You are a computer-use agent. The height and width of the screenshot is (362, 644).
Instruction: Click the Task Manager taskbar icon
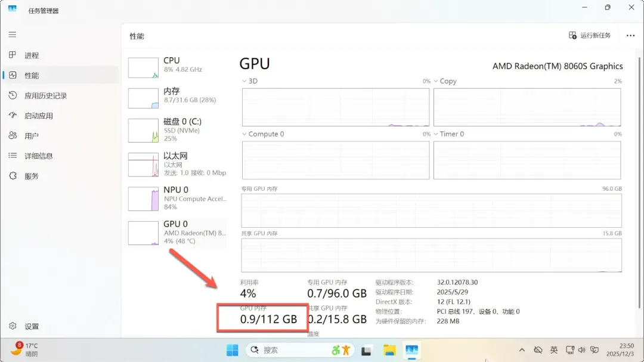point(411,350)
